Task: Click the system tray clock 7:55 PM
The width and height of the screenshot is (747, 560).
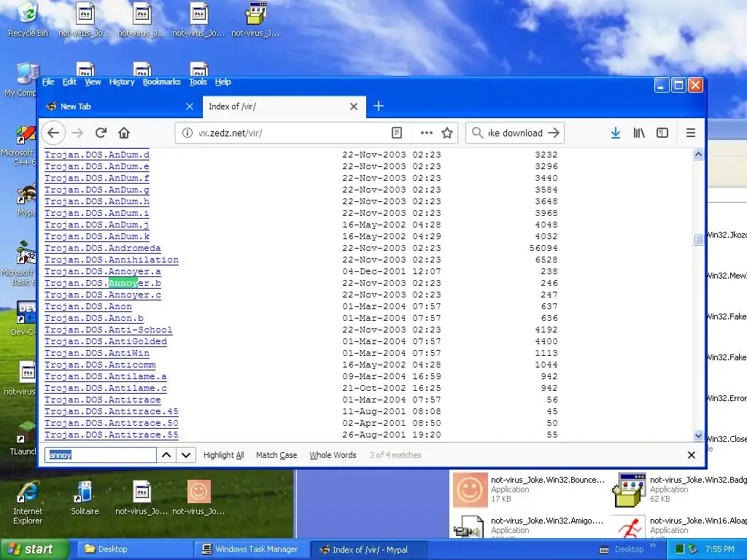Action: pyautogui.click(x=719, y=550)
